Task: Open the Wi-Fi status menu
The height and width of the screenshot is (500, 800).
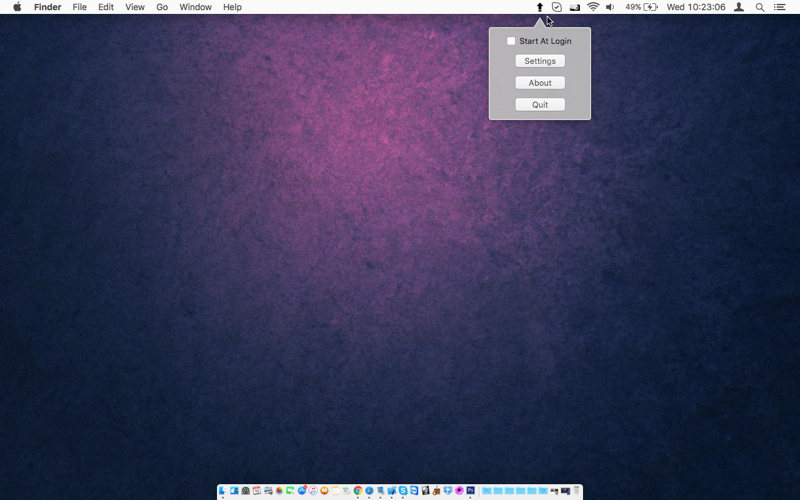Action: pyautogui.click(x=593, y=7)
